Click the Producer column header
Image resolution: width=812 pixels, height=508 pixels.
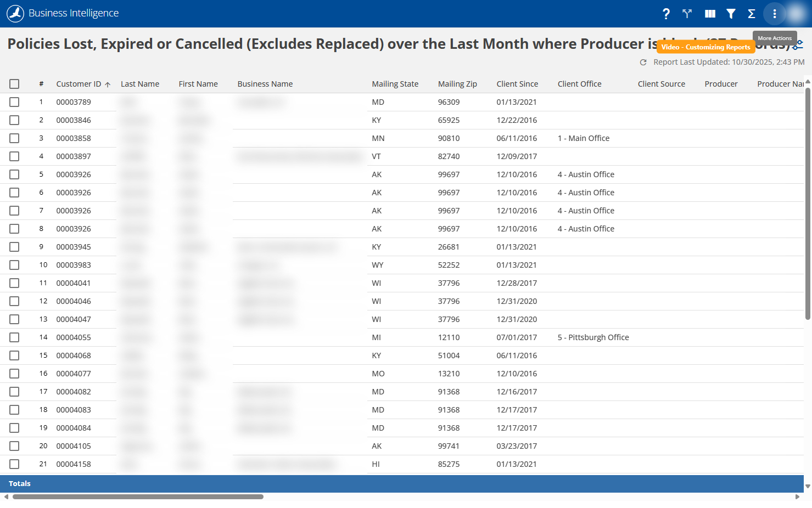[x=721, y=84]
